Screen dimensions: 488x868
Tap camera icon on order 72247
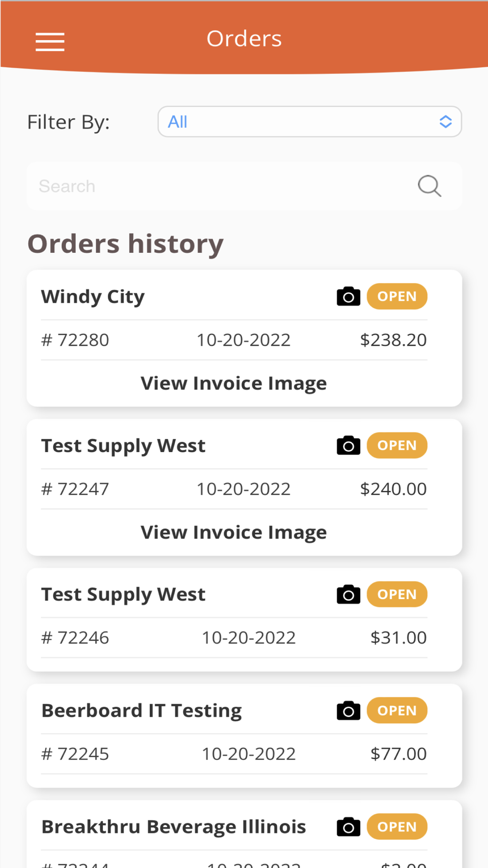pos(348,445)
